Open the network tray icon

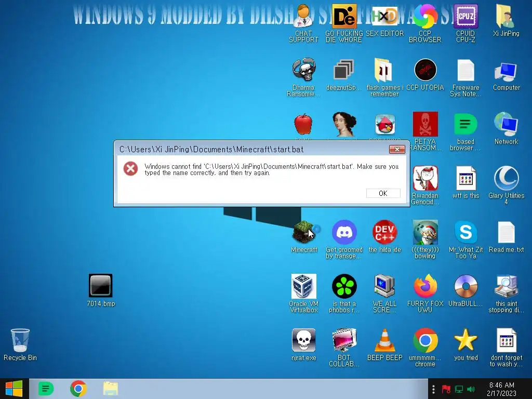[459, 389]
